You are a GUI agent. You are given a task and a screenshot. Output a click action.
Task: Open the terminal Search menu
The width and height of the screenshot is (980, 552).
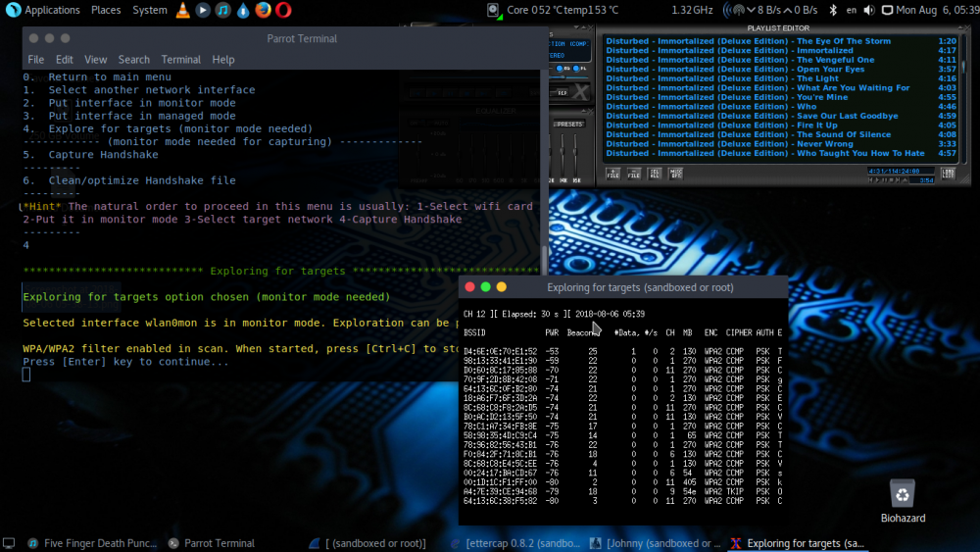[x=133, y=60]
